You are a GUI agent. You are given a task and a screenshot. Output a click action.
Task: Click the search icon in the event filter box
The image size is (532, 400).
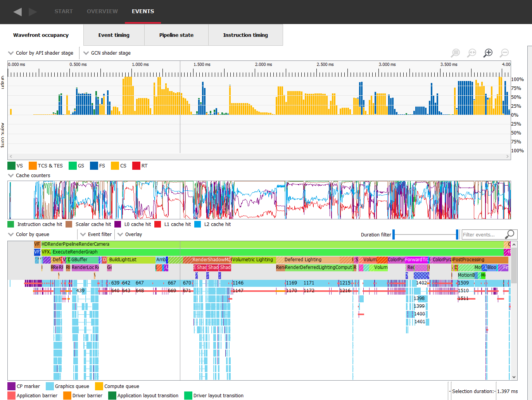510,234
